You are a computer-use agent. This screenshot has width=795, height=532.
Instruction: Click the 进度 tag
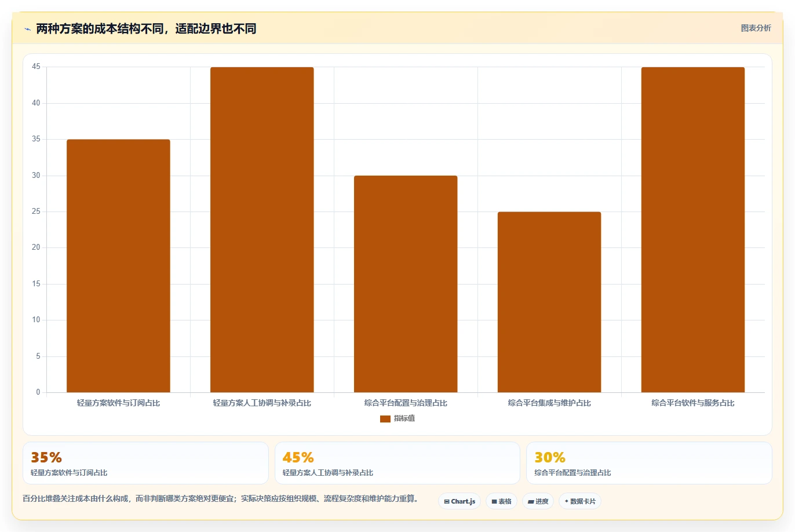(x=538, y=501)
